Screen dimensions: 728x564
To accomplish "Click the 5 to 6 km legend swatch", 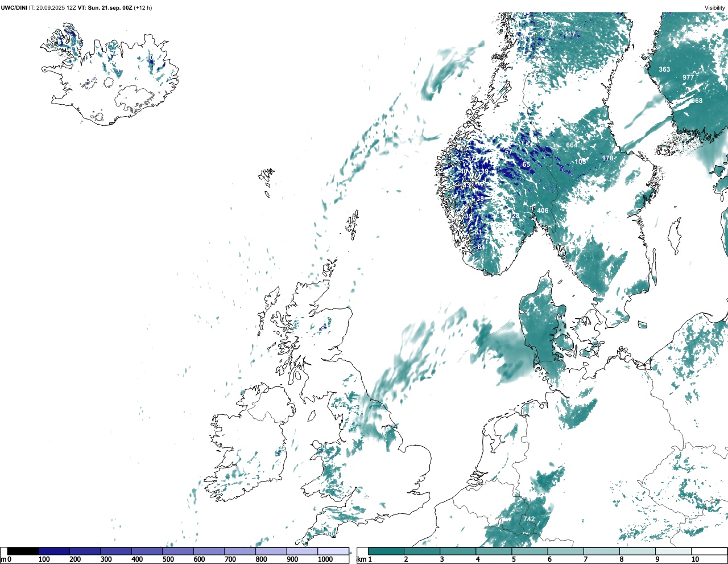I will tap(530, 551).
